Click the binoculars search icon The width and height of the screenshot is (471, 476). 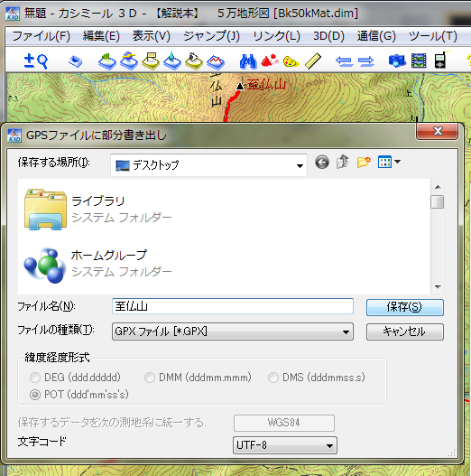click(x=248, y=61)
